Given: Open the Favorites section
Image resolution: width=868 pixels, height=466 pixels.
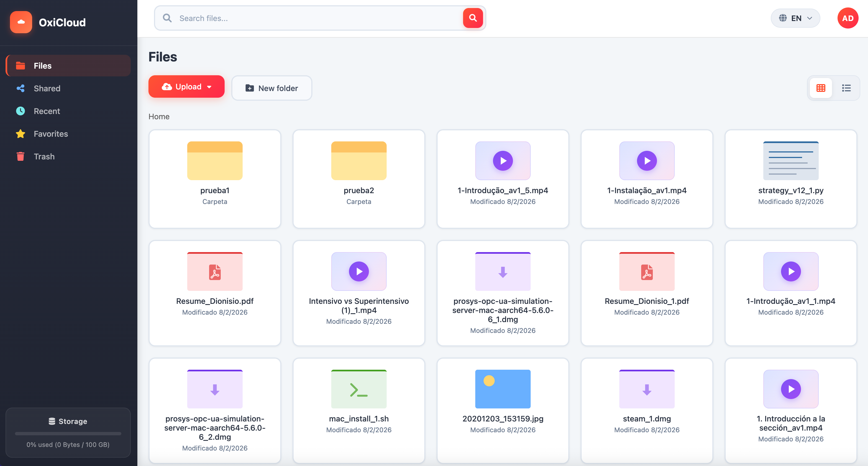Looking at the screenshot, I should pos(50,134).
